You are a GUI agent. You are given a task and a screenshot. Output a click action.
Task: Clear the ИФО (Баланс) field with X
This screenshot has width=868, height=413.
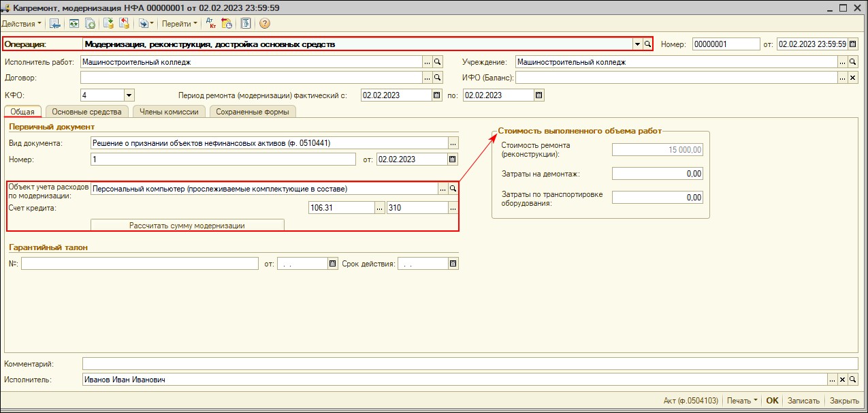pyautogui.click(x=852, y=78)
